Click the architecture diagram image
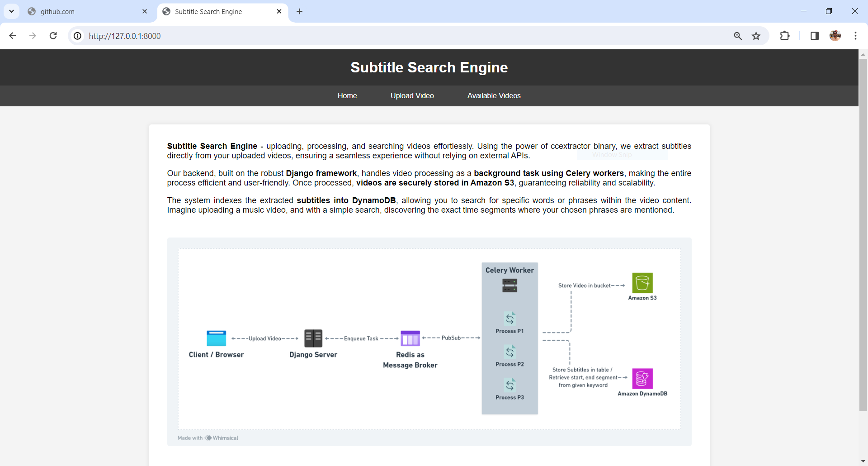 click(429, 342)
